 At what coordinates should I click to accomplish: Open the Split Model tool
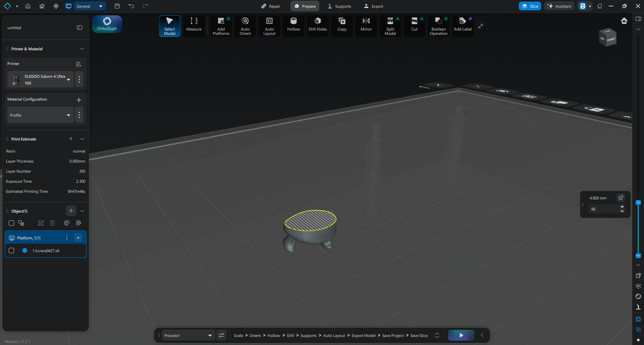[390, 26]
